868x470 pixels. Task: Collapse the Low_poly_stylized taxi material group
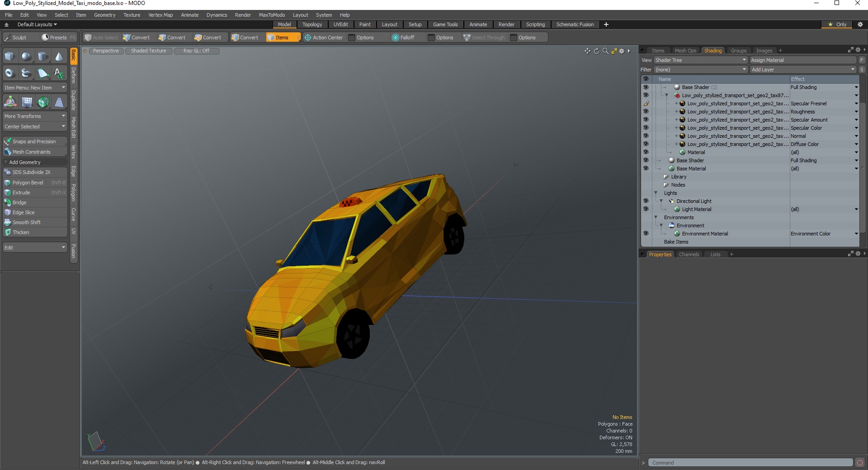click(x=666, y=95)
